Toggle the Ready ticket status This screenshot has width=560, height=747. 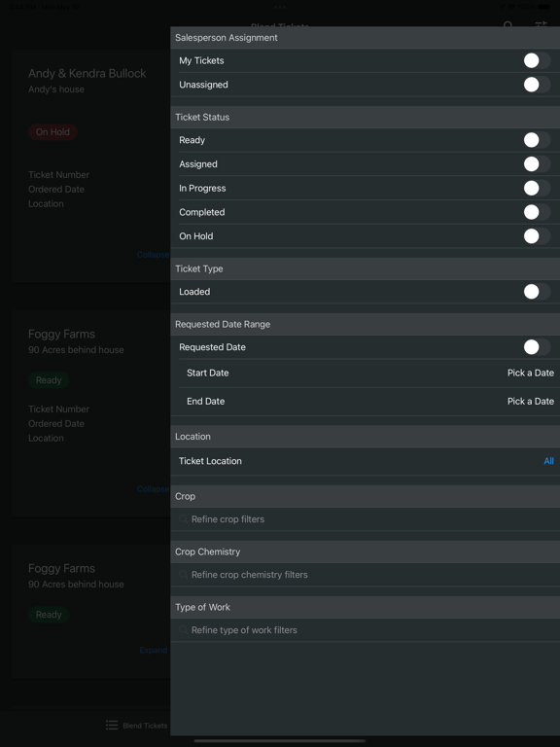(x=537, y=140)
